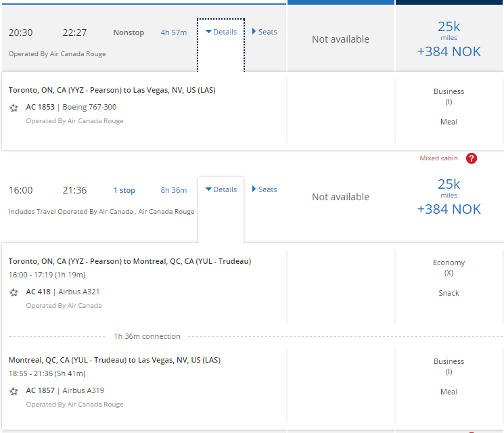Expand Seats for the 20:30 nonstop flight
504x433 pixels.
point(265,32)
